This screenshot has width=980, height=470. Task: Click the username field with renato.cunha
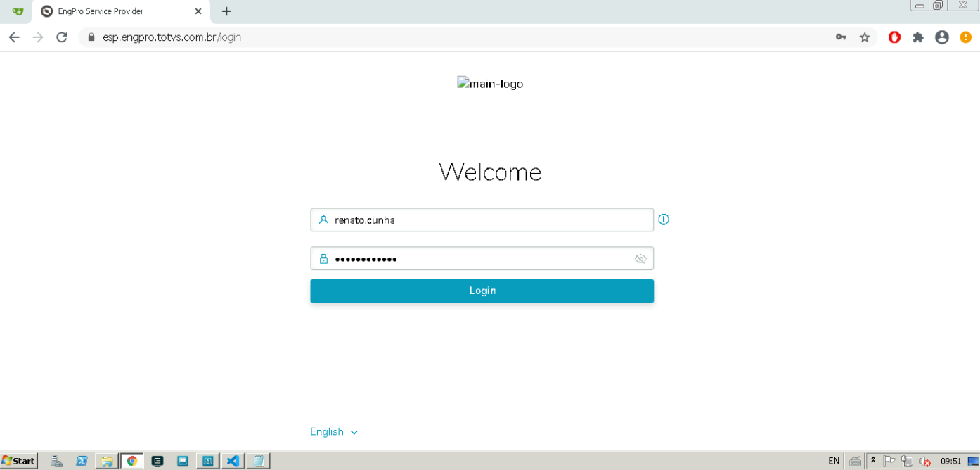click(482, 220)
